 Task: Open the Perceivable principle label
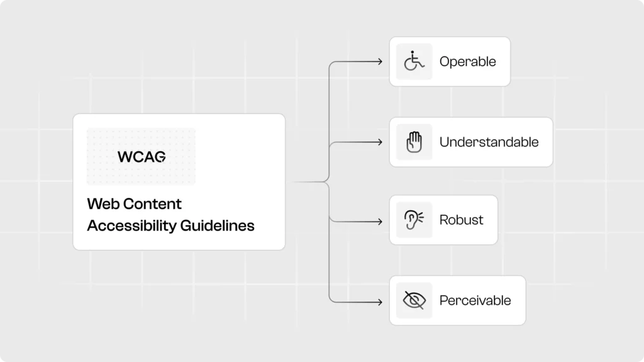[475, 300]
